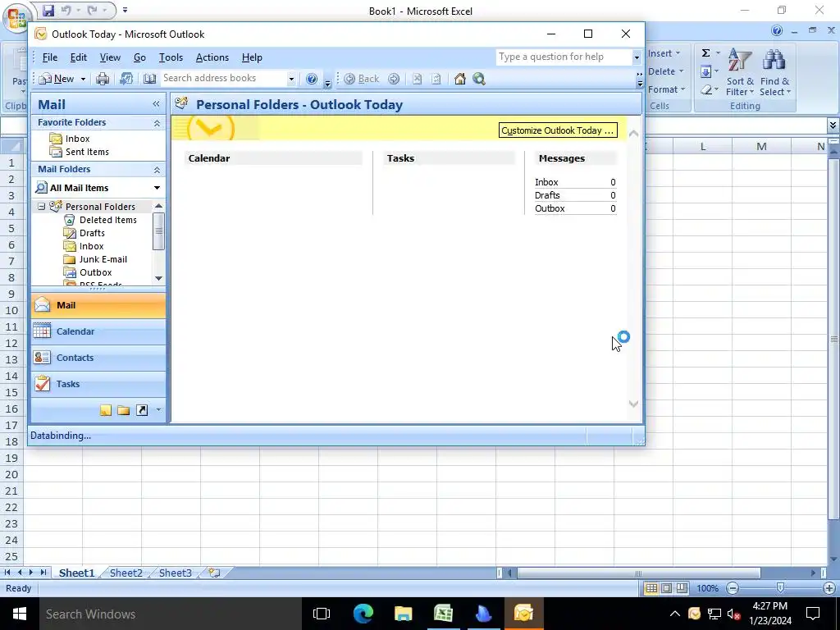This screenshot has height=630, width=840.
Task: Open the Help menu in Outlook
Action: tap(252, 57)
